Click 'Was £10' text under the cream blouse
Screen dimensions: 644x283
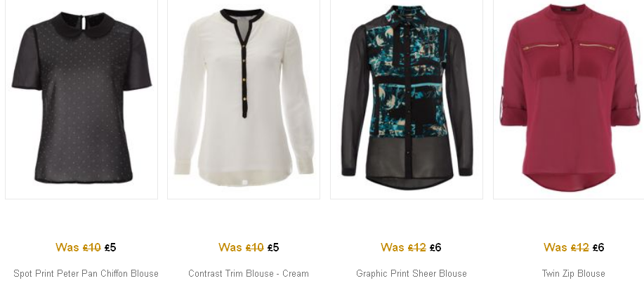(x=241, y=247)
